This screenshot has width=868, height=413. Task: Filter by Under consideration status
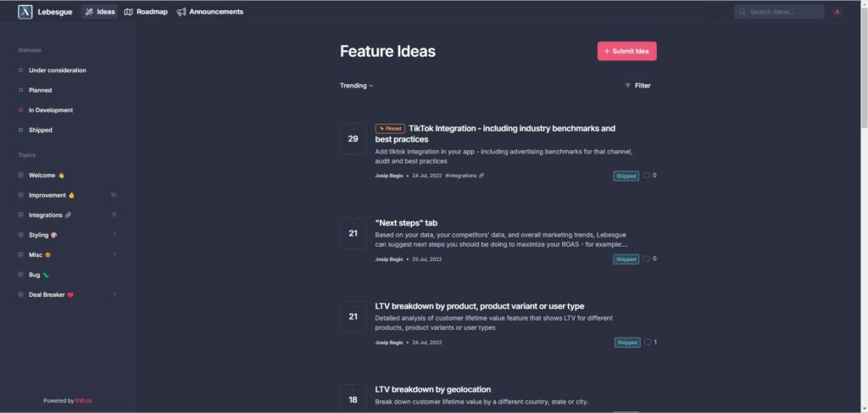[x=57, y=70]
